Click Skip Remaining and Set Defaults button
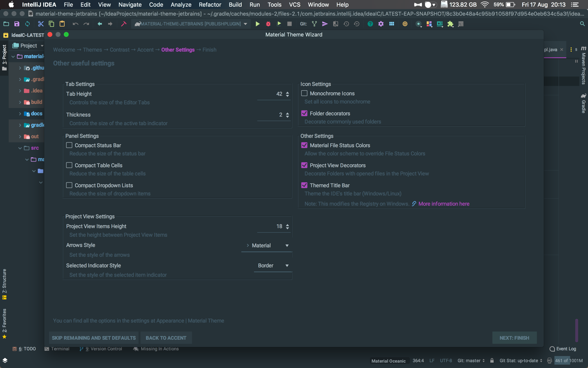This screenshot has width=588, height=368. pos(94,338)
